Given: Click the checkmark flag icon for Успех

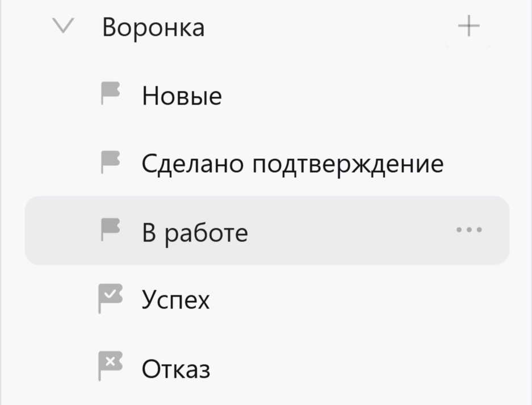Looking at the screenshot, I should (x=111, y=298).
